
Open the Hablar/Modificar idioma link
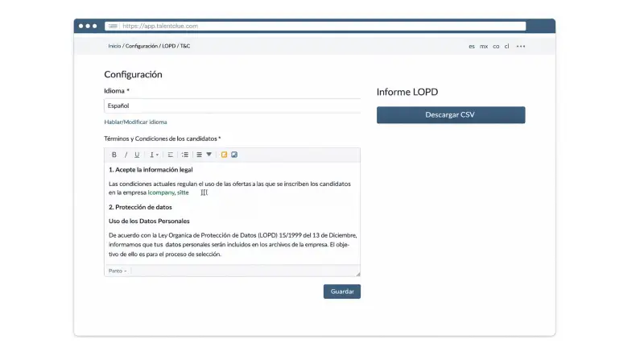tap(135, 122)
